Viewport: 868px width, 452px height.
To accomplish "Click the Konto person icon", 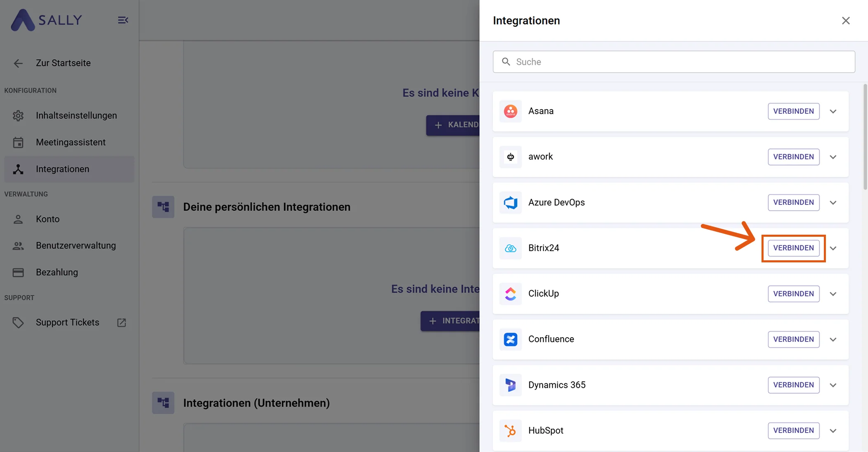I will click(x=18, y=219).
